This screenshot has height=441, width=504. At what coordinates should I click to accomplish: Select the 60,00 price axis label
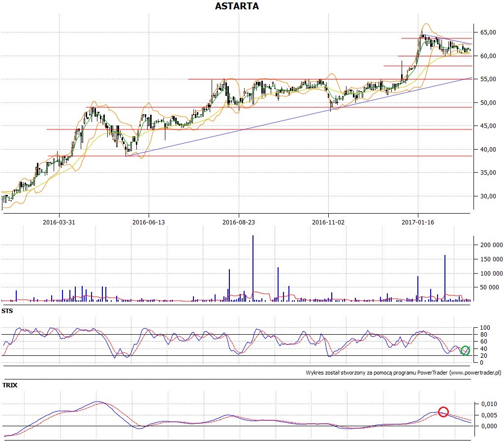[488, 56]
